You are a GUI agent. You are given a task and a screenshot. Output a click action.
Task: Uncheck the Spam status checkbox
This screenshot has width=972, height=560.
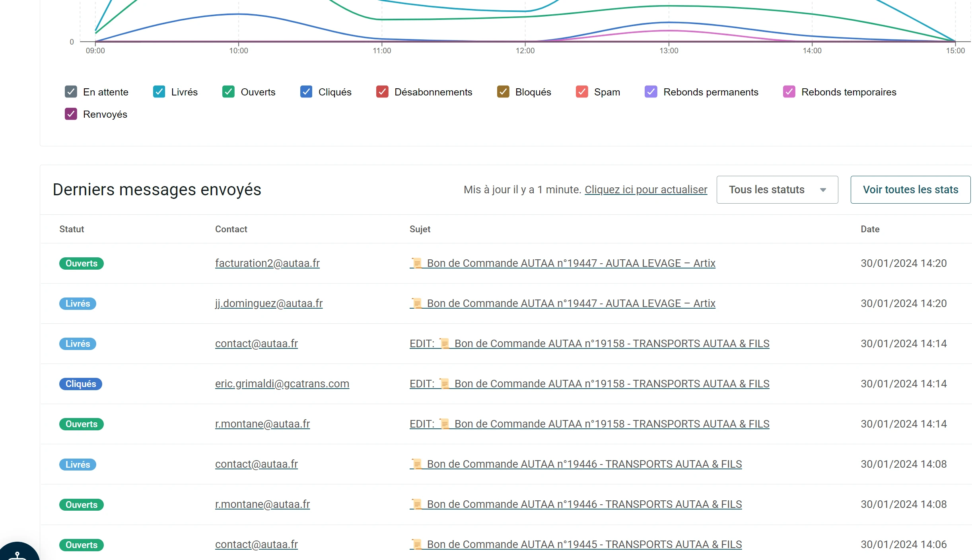(582, 91)
